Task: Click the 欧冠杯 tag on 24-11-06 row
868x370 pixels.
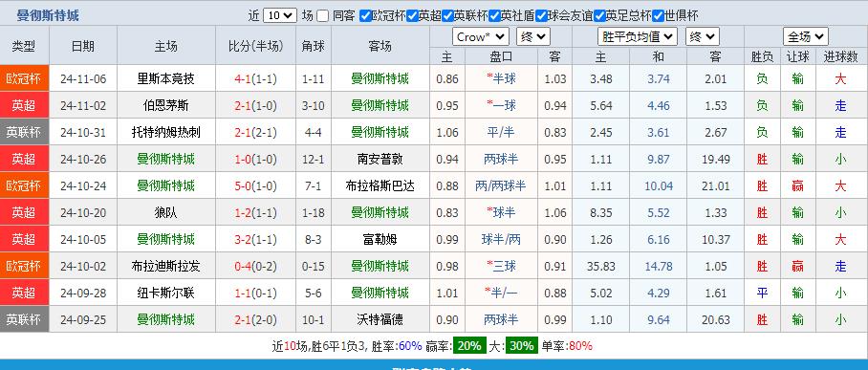Action: (24, 78)
